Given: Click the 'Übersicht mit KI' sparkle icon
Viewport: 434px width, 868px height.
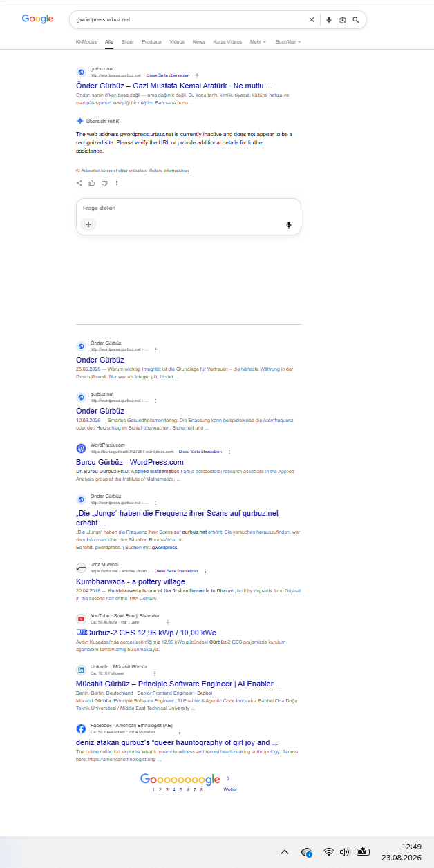Looking at the screenshot, I should (80, 121).
